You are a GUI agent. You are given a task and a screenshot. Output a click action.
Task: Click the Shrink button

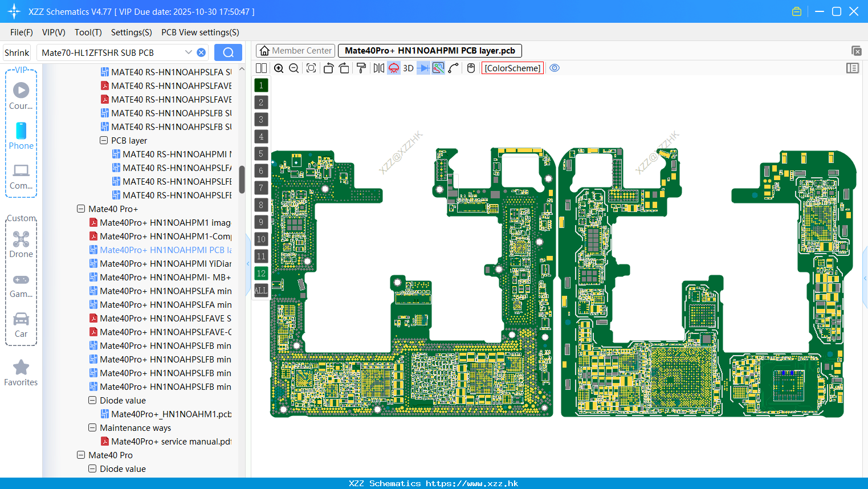(17, 52)
